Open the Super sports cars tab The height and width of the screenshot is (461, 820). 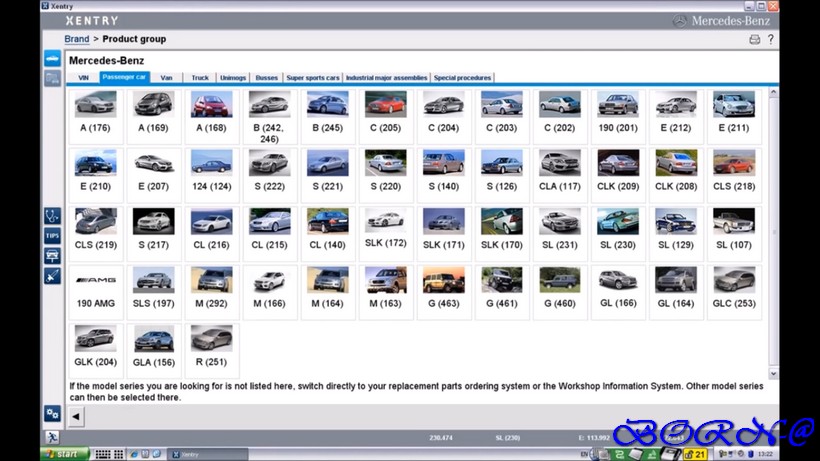(312, 77)
